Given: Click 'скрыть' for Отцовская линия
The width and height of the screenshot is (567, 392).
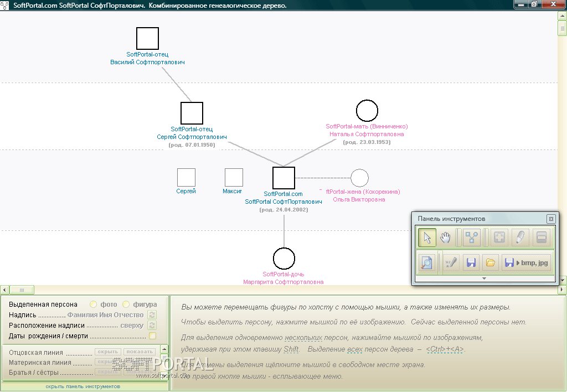Looking at the screenshot, I should click(x=108, y=352).
